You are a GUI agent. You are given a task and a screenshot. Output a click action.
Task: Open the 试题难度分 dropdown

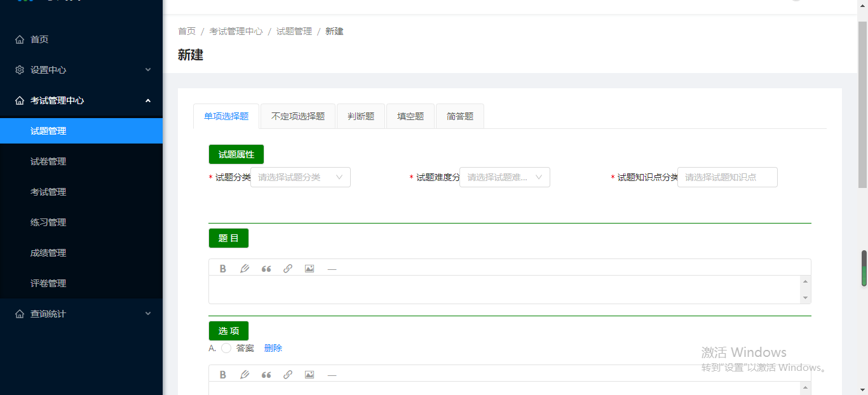pyautogui.click(x=505, y=177)
